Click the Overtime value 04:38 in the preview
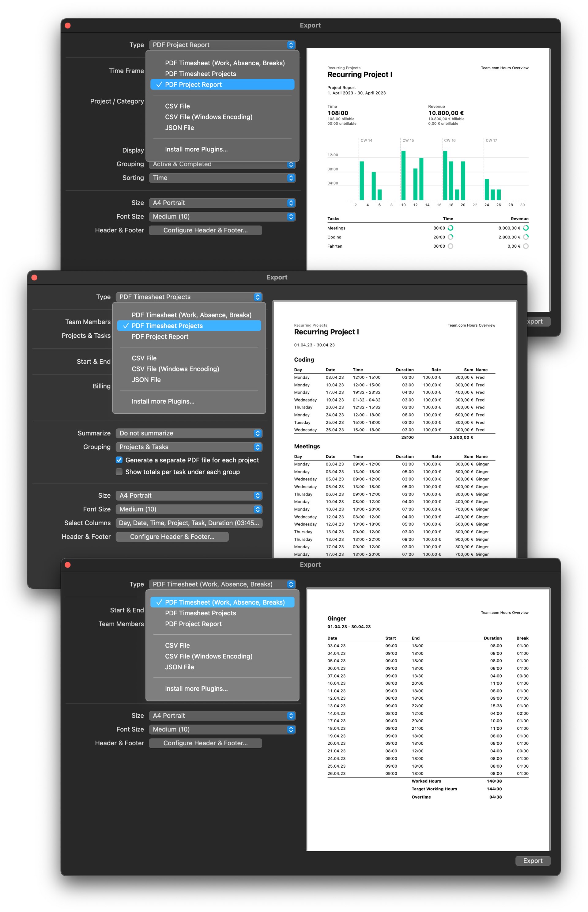The image size is (588, 912). pyautogui.click(x=496, y=797)
